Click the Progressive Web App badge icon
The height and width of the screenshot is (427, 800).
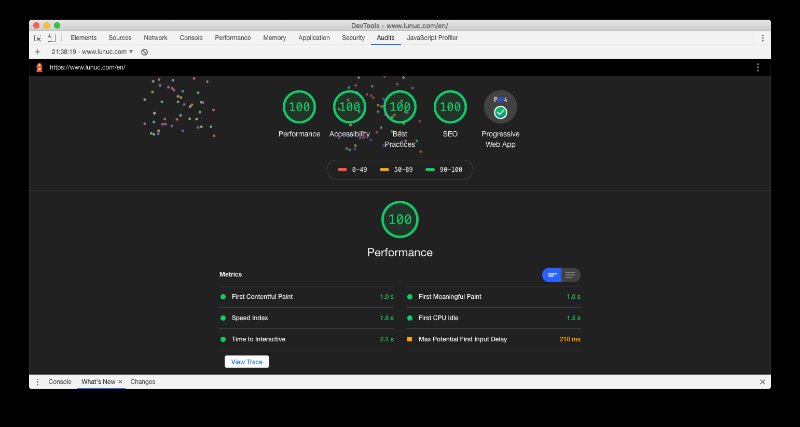[501, 107]
